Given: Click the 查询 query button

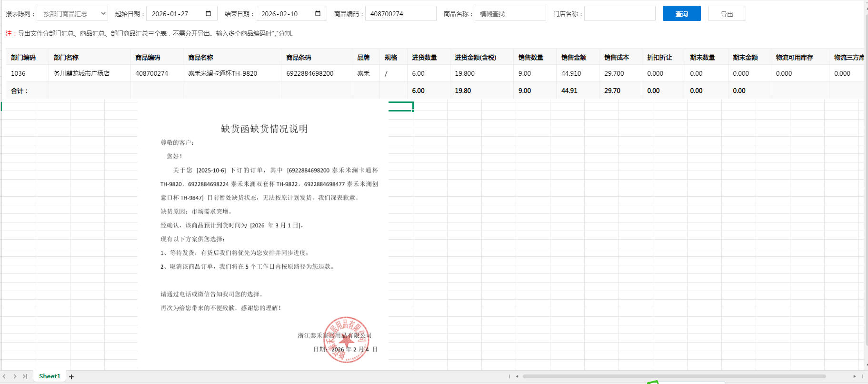Looking at the screenshot, I should point(681,14).
